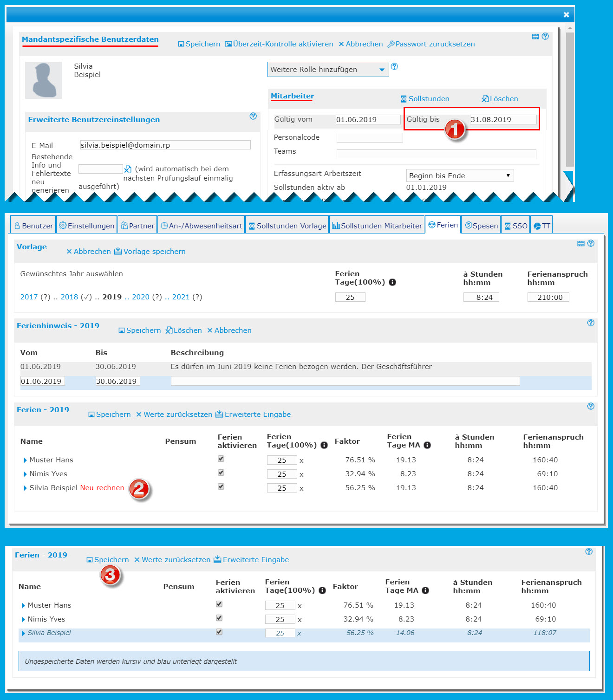Click Löschen in Ferienhinweis - 2019
The image size is (613, 700).
click(184, 331)
